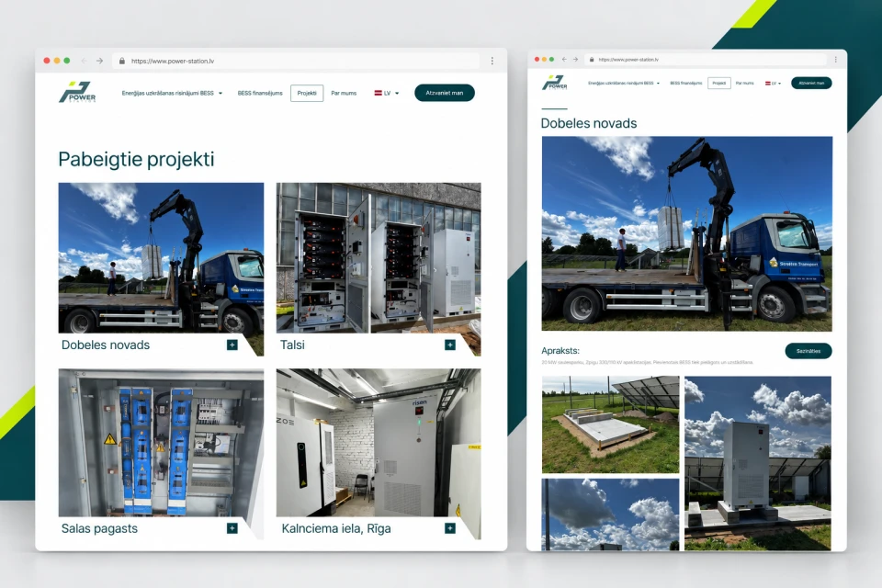
Task: Expand Dobeles novads project with plus icon
Action: coord(232,345)
